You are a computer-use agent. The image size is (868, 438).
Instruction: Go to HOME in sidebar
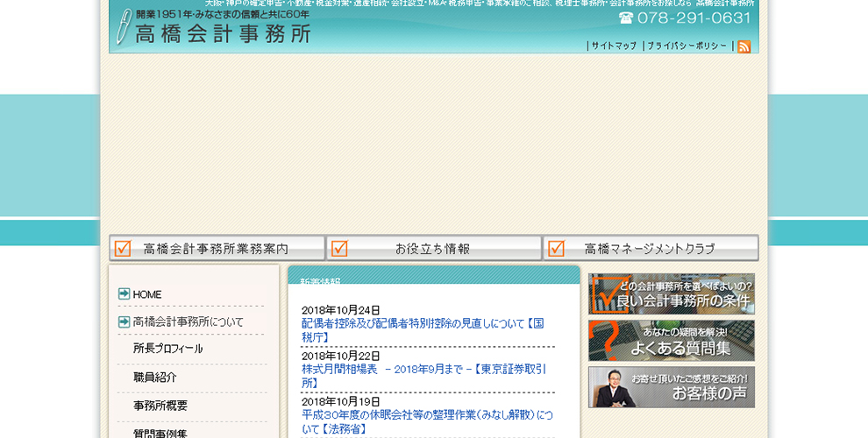pyautogui.click(x=147, y=294)
